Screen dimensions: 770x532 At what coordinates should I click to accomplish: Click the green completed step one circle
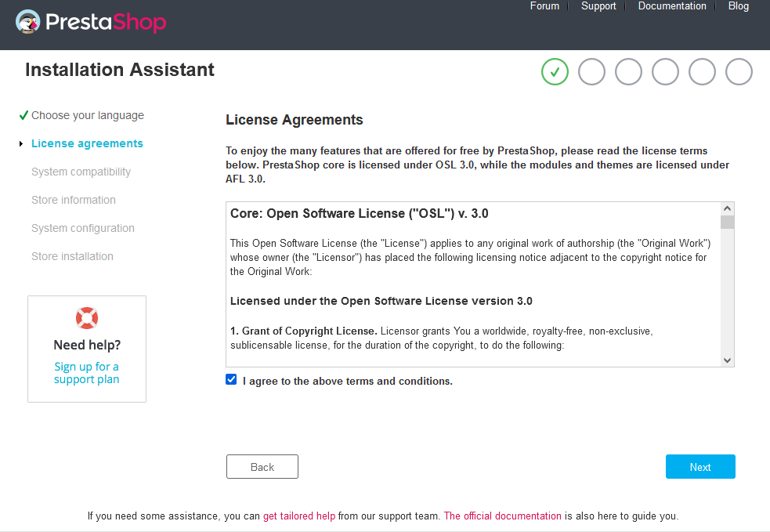tap(555, 72)
